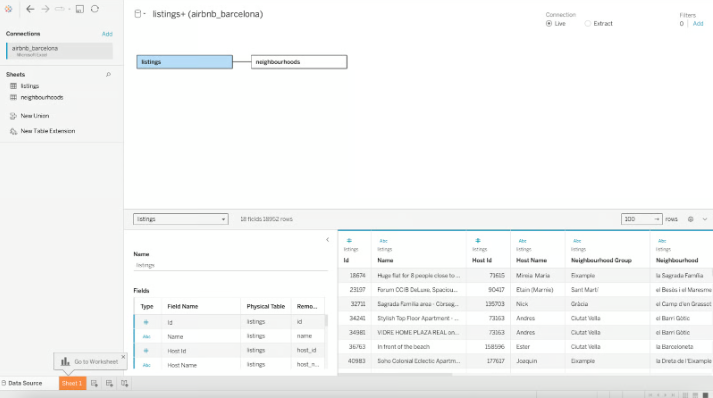Add a new story

124,383
